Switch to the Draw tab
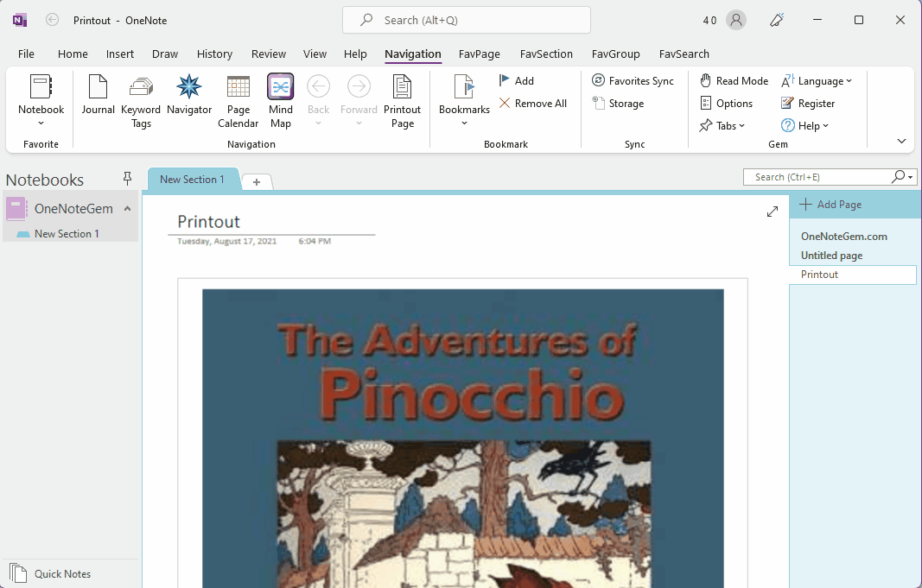The width and height of the screenshot is (922, 588). pyautogui.click(x=165, y=54)
